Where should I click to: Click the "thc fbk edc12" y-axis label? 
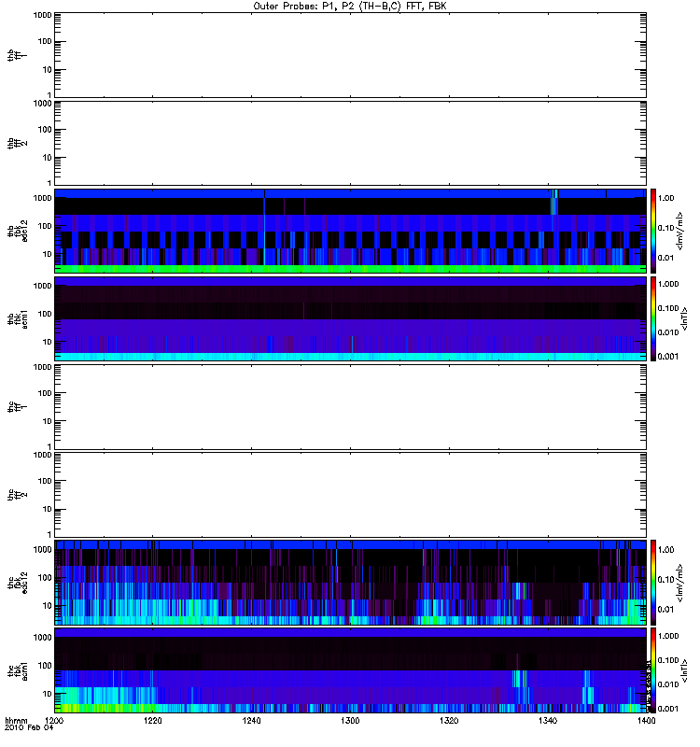(18, 582)
